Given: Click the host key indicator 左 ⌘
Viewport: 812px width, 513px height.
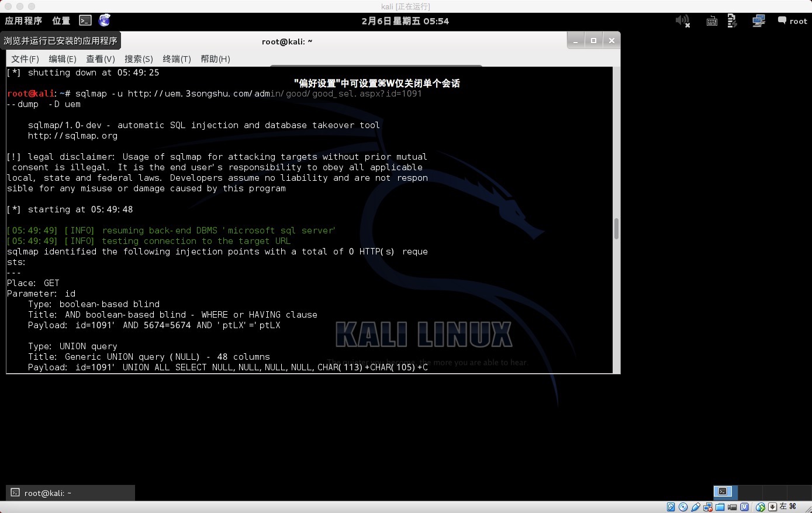Looking at the screenshot, I should coord(787,507).
